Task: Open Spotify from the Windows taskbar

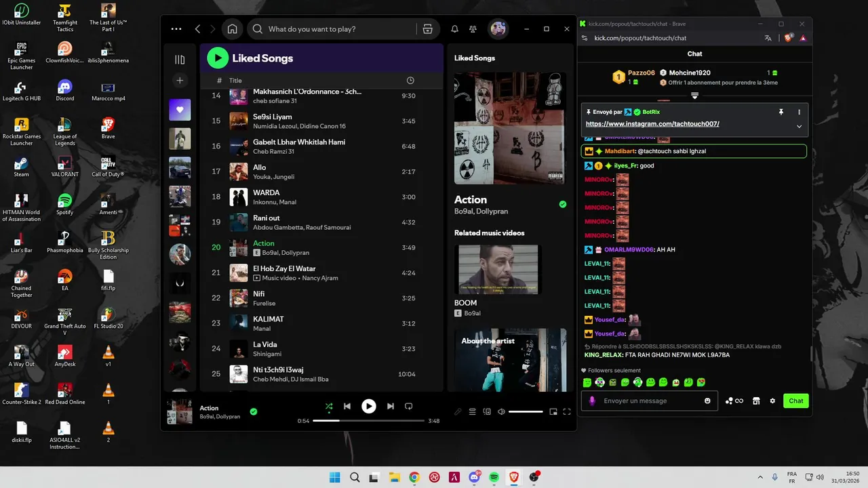Action: tap(494, 477)
